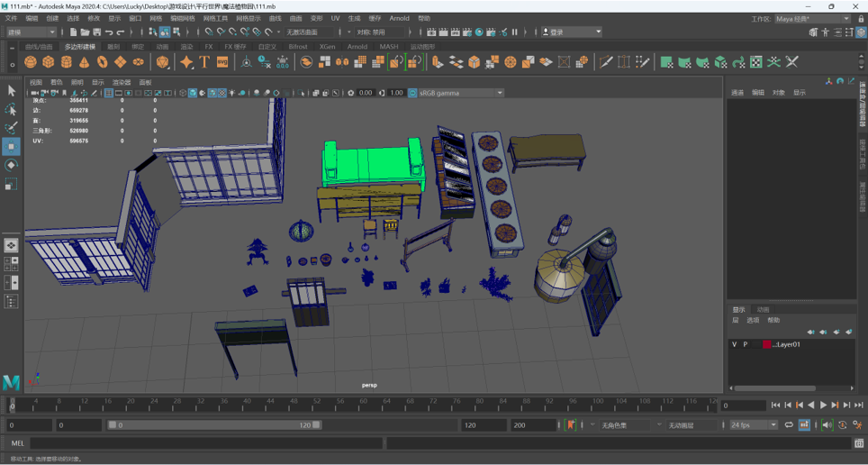Open the Arnold menu in the menu bar

click(399, 18)
